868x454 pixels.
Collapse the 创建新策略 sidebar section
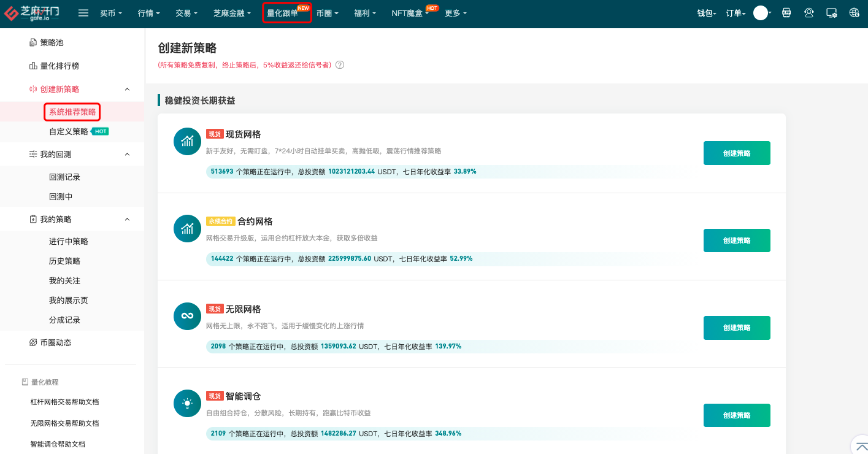point(127,89)
